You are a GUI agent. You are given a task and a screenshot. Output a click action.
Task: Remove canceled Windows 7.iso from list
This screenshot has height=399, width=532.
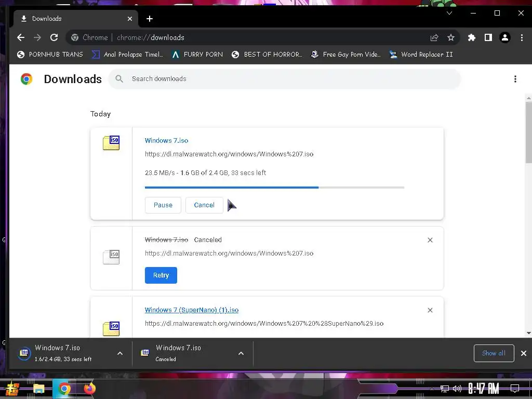pyautogui.click(x=430, y=240)
